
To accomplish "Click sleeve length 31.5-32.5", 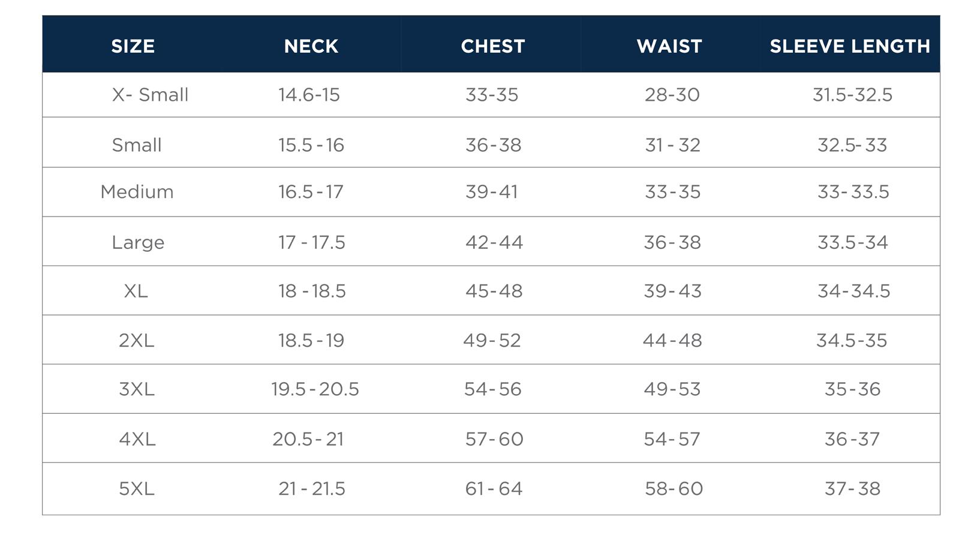I will (852, 95).
